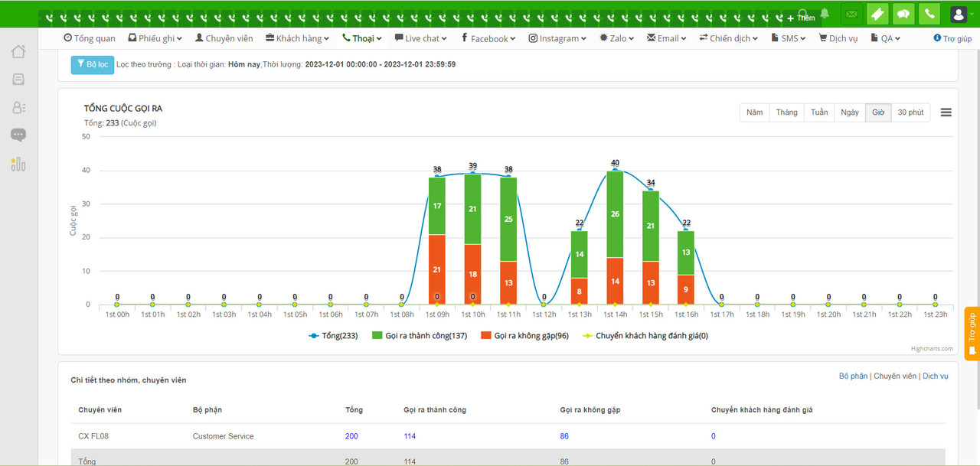Open the blue 200 total link for CX FL08
The image size is (980, 466).
tap(351, 436)
